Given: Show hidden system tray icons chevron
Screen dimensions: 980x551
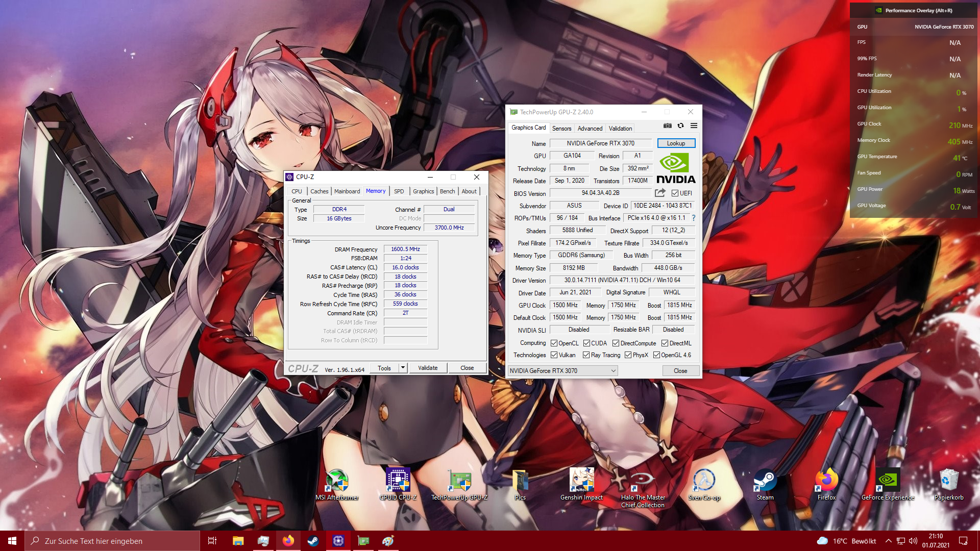Looking at the screenshot, I should (888, 541).
